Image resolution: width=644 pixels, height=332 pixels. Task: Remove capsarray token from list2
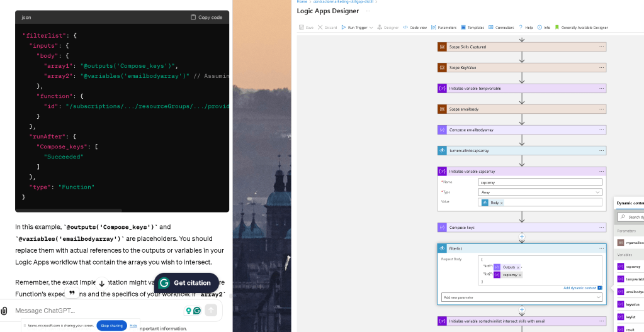click(x=520, y=275)
